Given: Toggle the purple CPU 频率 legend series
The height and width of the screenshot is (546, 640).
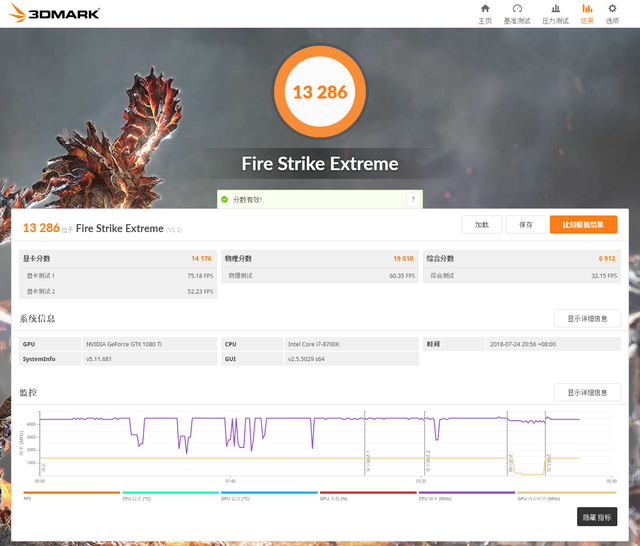Looking at the screenshot, I should coord(467,495).
